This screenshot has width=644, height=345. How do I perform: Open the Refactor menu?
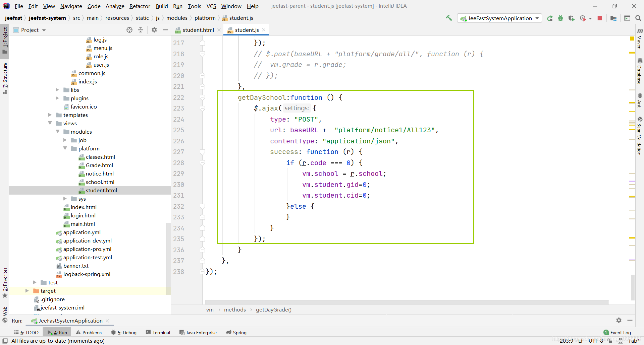[x=140, y=6]
